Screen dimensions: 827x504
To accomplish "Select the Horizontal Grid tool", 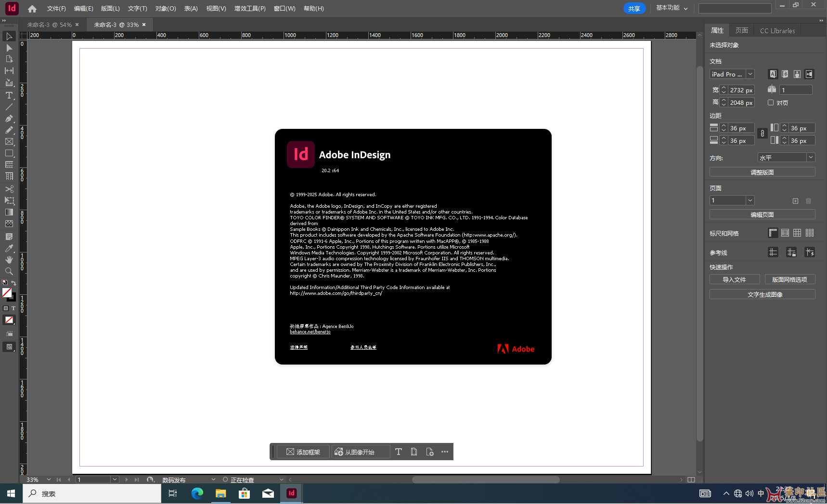I will click(9, 164).
